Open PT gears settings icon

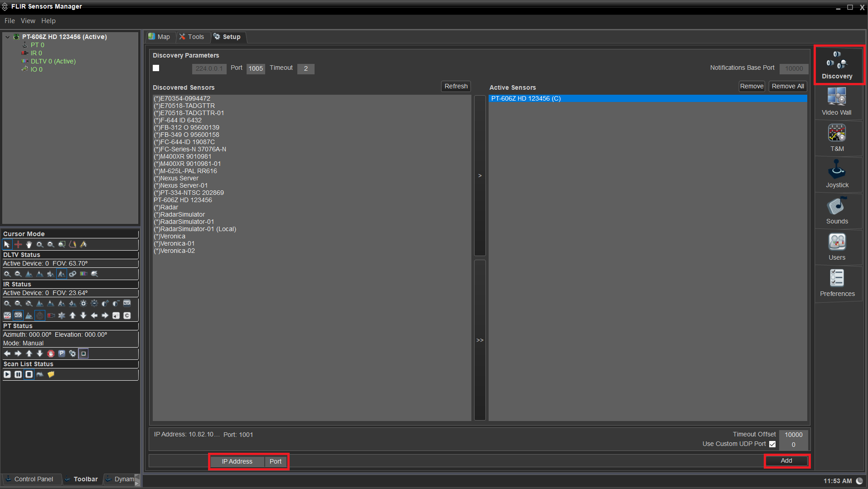[73, 353]
